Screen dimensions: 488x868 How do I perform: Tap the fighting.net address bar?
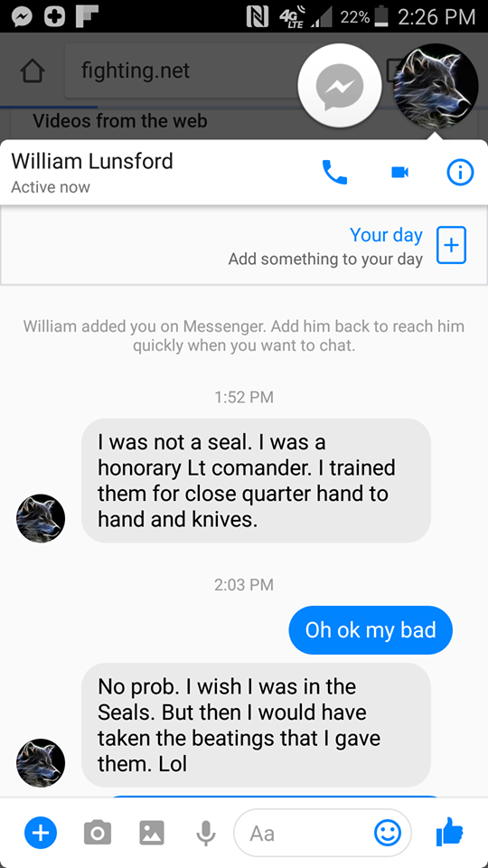[x=183, y=71]
